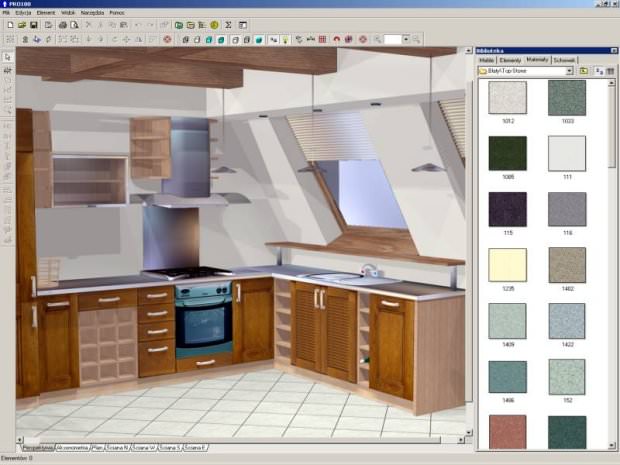The width and height of the screenshot is (620, 465).
Task: Click the printer icon
Action: click(62, 25)
